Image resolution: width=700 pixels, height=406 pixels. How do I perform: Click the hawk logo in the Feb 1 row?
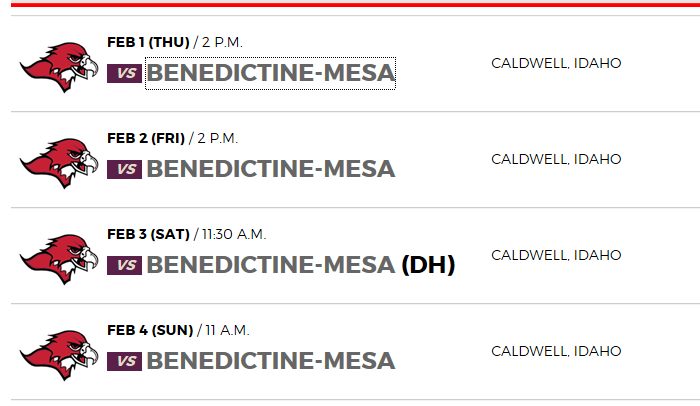coord(59,66)
